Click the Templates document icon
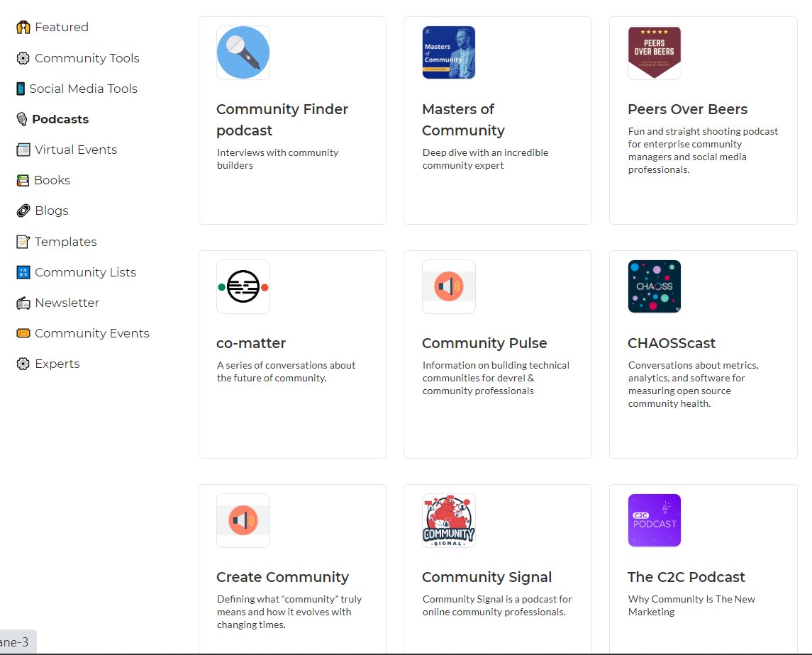812x655 pixels. point(22,241)
